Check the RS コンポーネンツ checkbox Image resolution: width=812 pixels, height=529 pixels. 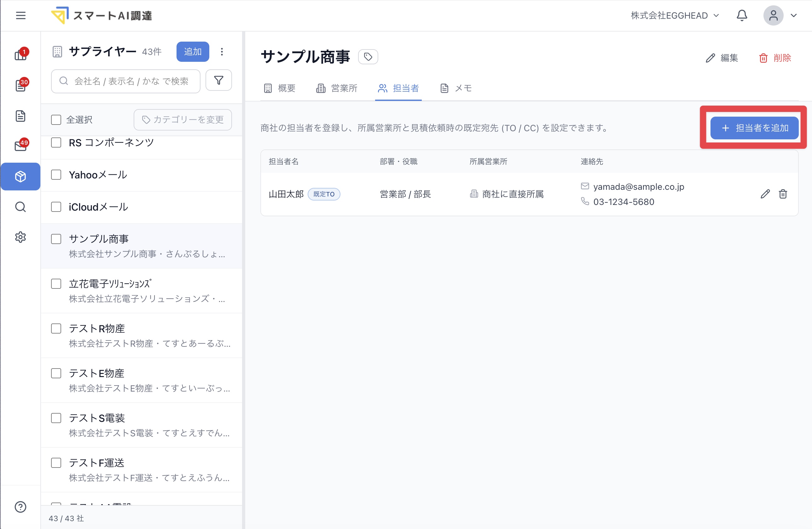[56, 142]
